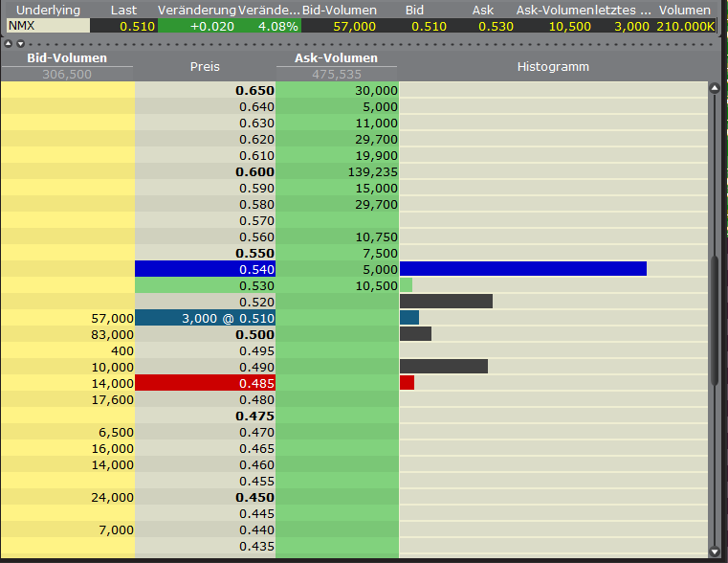Screen dimensions: 728x563
Task: Click the Bid-Volumen column header
Action: click(x=67, y=58)
